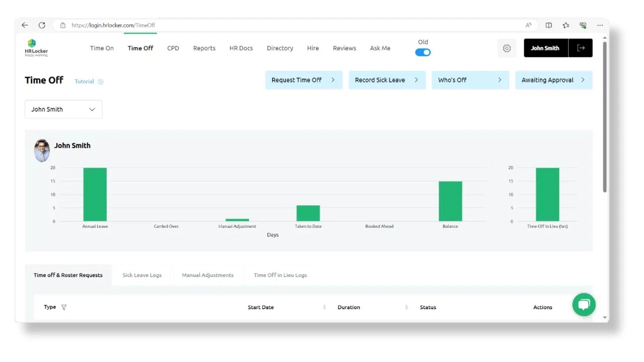Click the logout arrow icon
This screenshot has width=644, height=362.
581,48
